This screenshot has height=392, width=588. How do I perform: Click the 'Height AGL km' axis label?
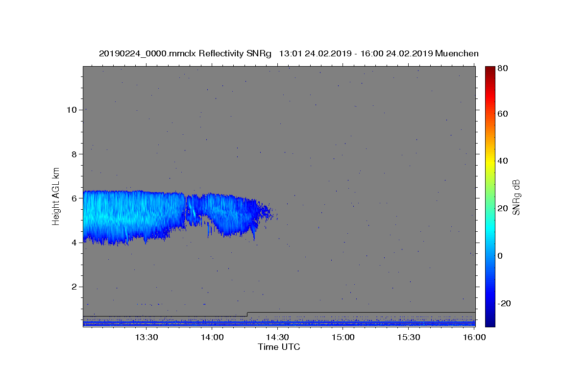pos(56,196)
